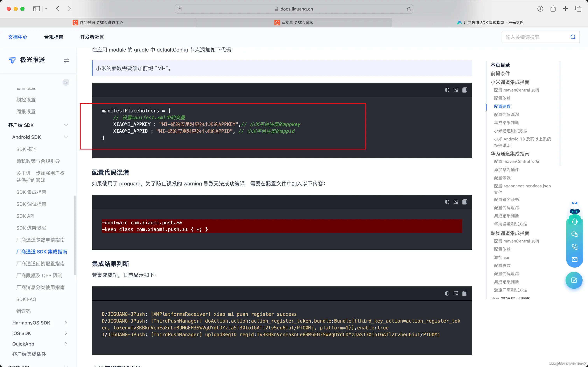This screenshot has width=588, height=367.
Task: Click the phone contact floating icon
Action: pos(574,247)
